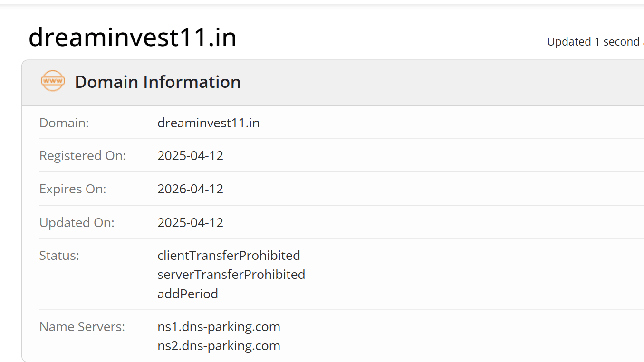The image size is (644, 362).
Task: Click the "Registered On:" label
Action: point(83,156)
